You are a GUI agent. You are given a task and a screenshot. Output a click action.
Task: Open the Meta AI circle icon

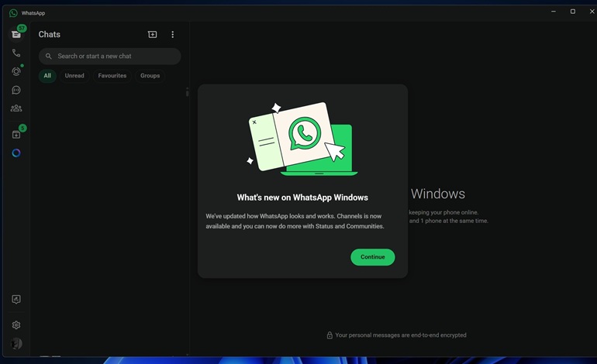pos(16,153)
